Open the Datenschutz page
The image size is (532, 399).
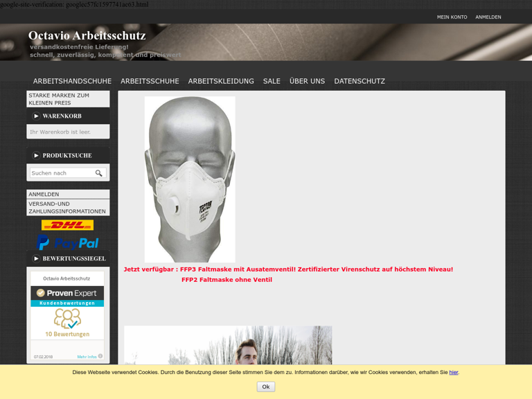[x=360, y=81]
